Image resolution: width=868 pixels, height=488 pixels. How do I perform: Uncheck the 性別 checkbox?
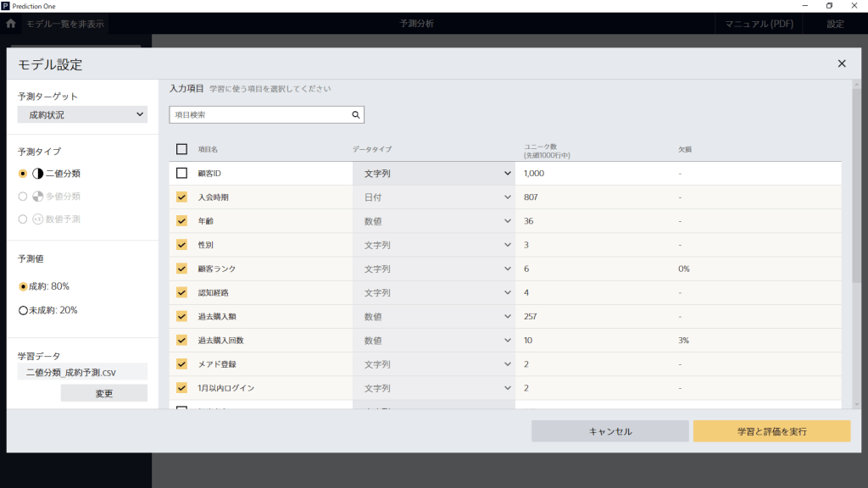181,245
